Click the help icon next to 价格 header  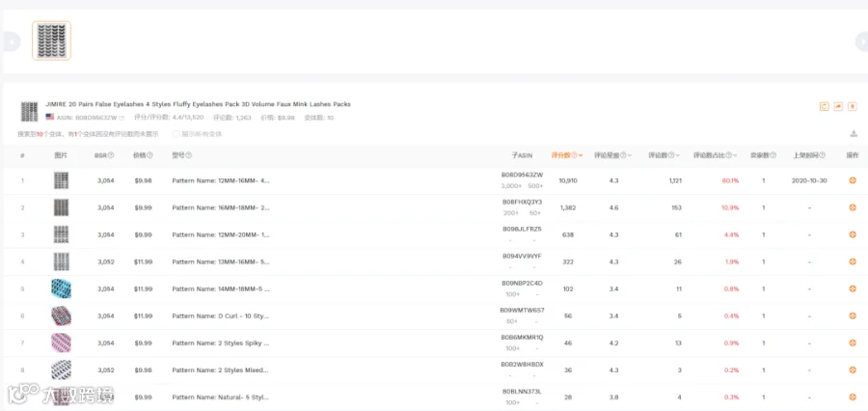click(150, 155)
